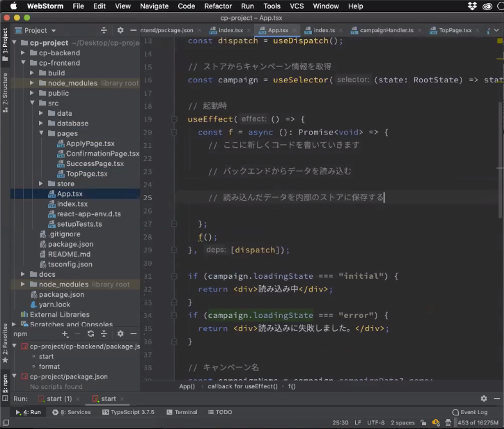The height and width of the screenshot is (429, 504).
Task: Open TopPage.tsx in the project tree
Action: click(x=86, y=174)
